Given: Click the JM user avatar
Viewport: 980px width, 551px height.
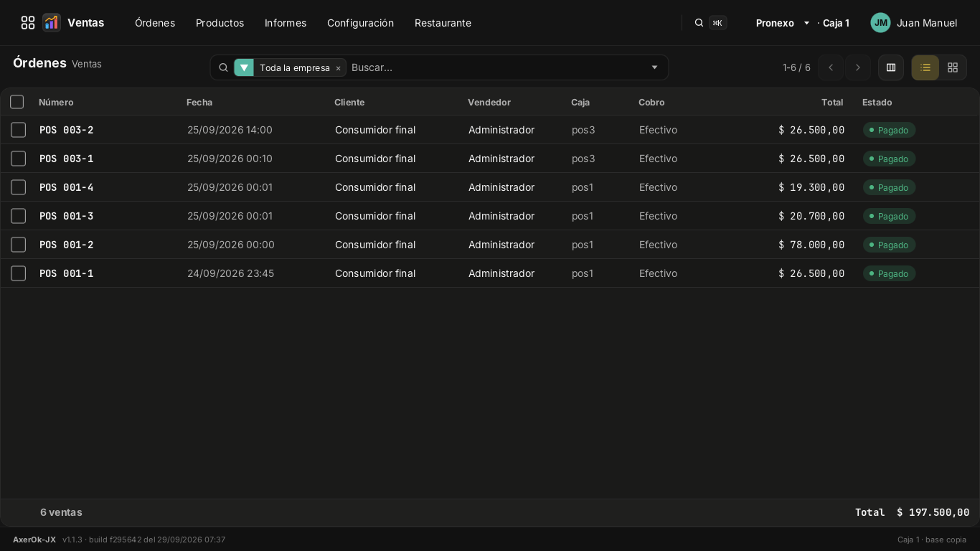Looking at the screenshot, I should [880, 23].
